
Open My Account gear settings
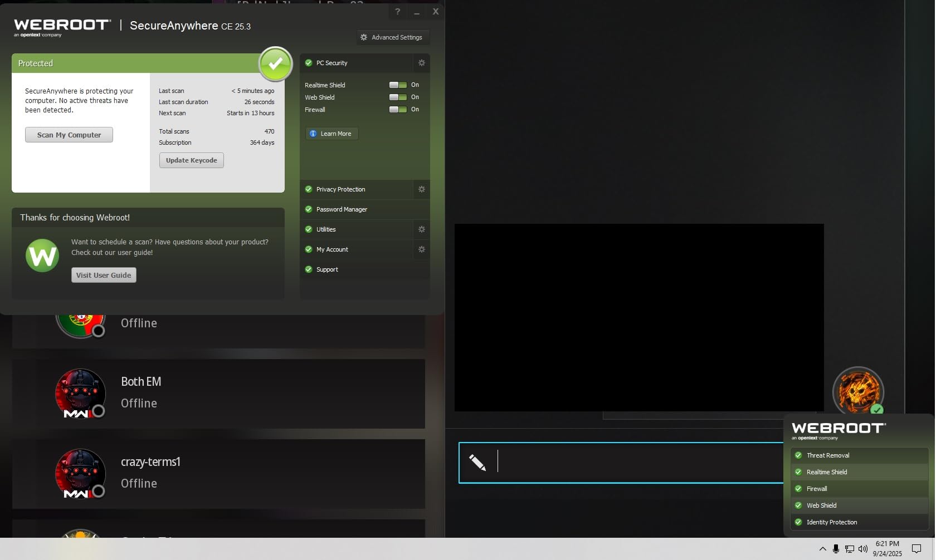tap(422, 249)
